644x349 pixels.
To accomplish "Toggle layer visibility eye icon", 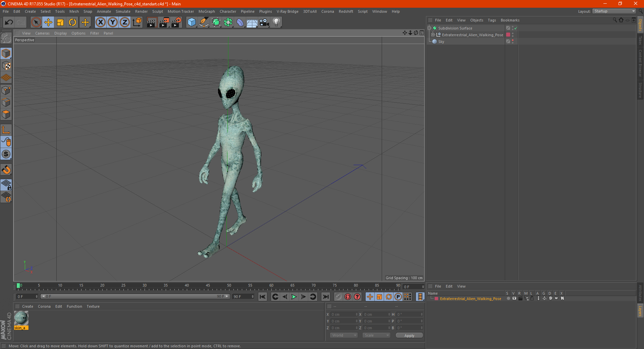I will 514,298.
